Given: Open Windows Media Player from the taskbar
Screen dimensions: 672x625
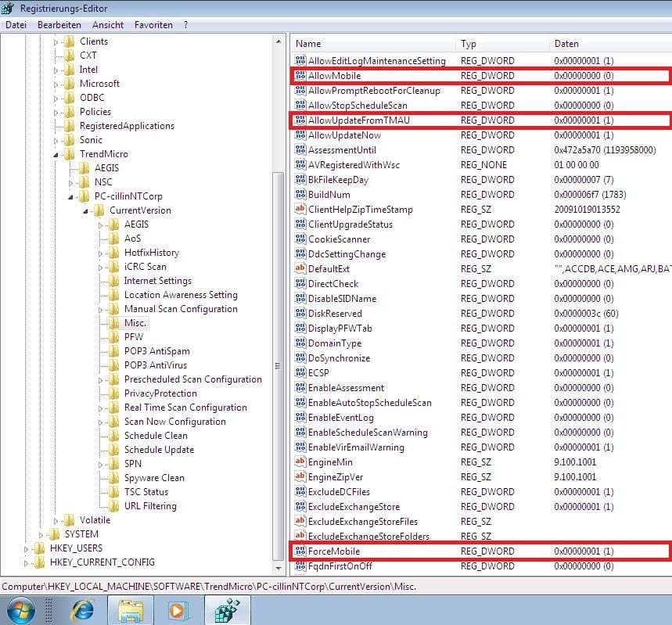Looking at the screenshot, I should [x=177, y=610].
